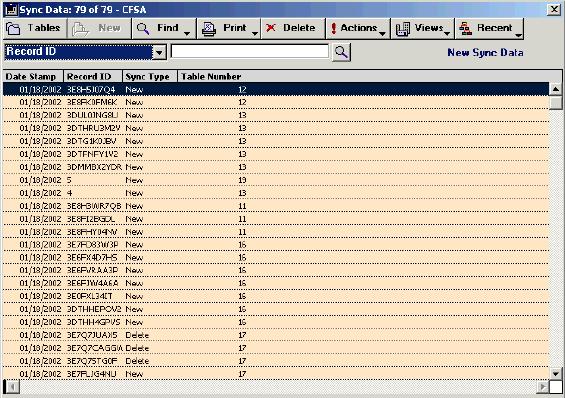Viewport: 565px width, 398px height.
Task: Click the Actions exclamation icon
Action: point(334,29)
